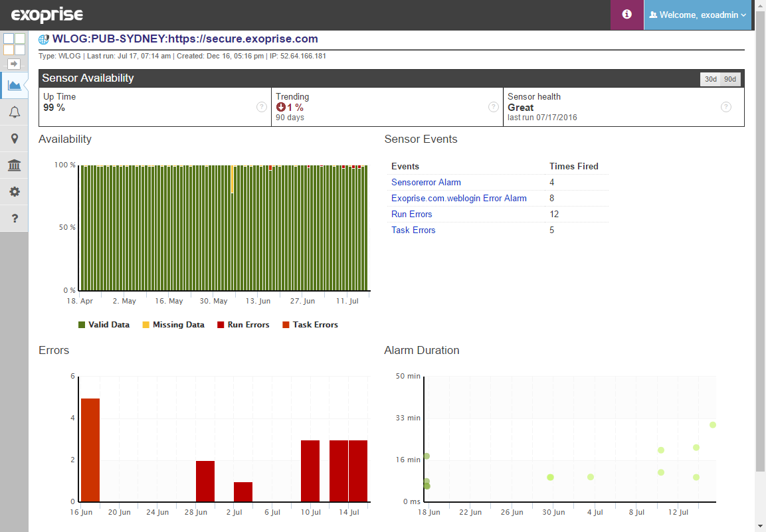The width and height of the screenshot is (766, 532).
Task: Open the alarms bell icon
Action: pyautogui.click(x=14, y=112)
